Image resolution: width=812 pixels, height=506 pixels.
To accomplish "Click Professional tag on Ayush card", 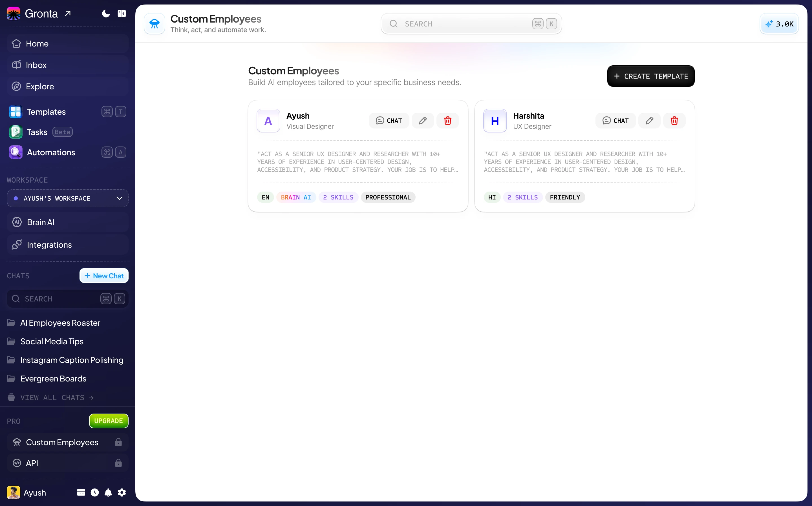I will pos(388,197).
